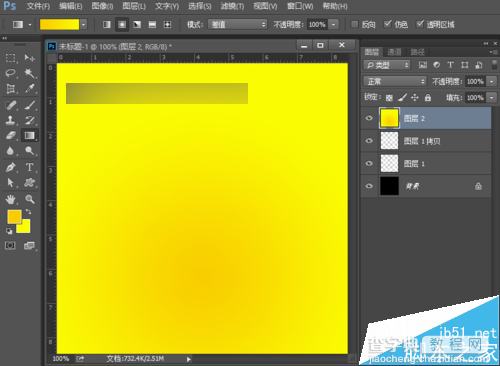Hide the 图层 2 layer

coord(369,118)
